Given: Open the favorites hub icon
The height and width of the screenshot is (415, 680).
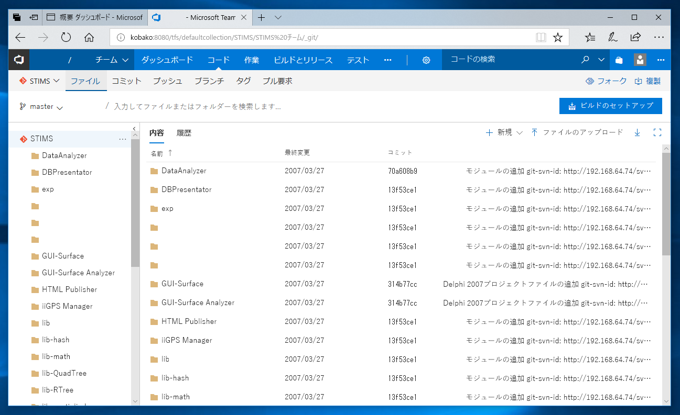Looking at the screenshot, I should [589, 37].
